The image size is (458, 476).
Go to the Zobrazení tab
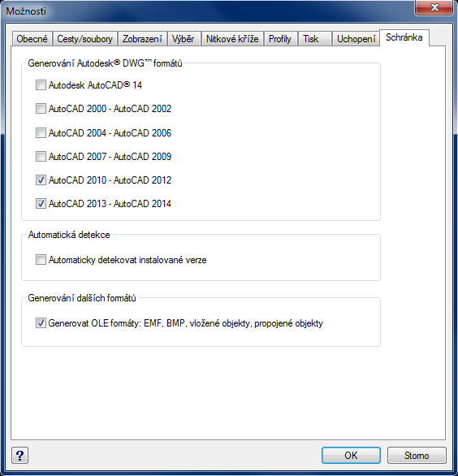(x=142, y=39)
